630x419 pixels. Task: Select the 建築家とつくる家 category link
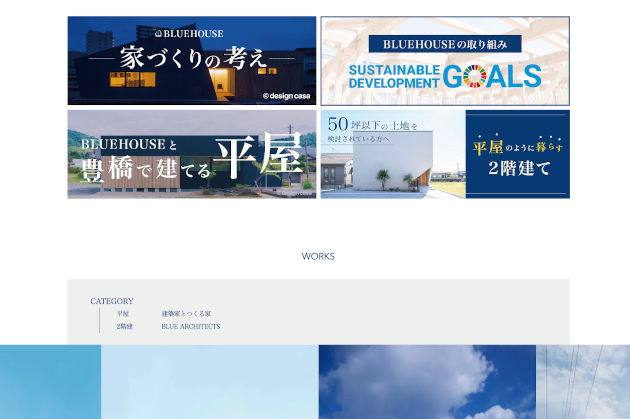(x=186, y=314)
